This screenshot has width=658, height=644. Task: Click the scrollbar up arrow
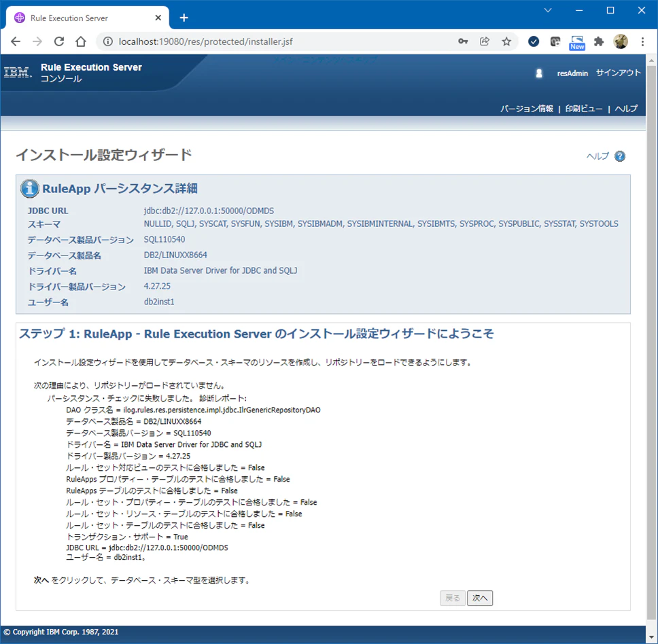pos(651,60)
